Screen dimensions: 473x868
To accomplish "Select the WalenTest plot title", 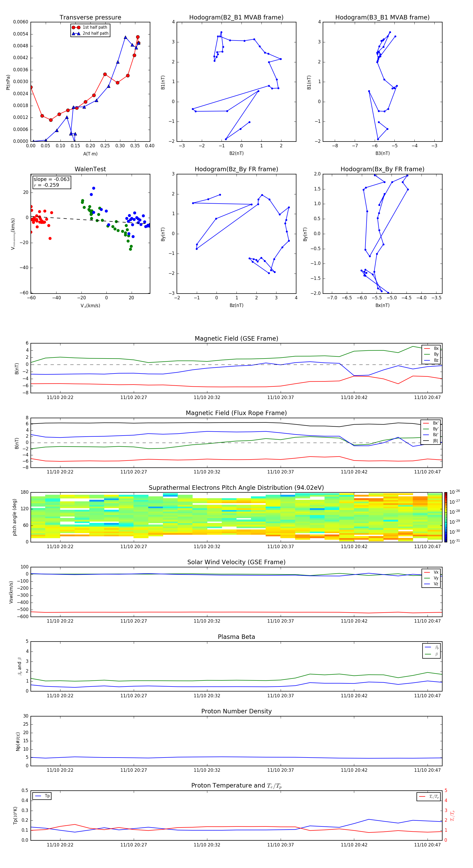I will coord(90,169).
